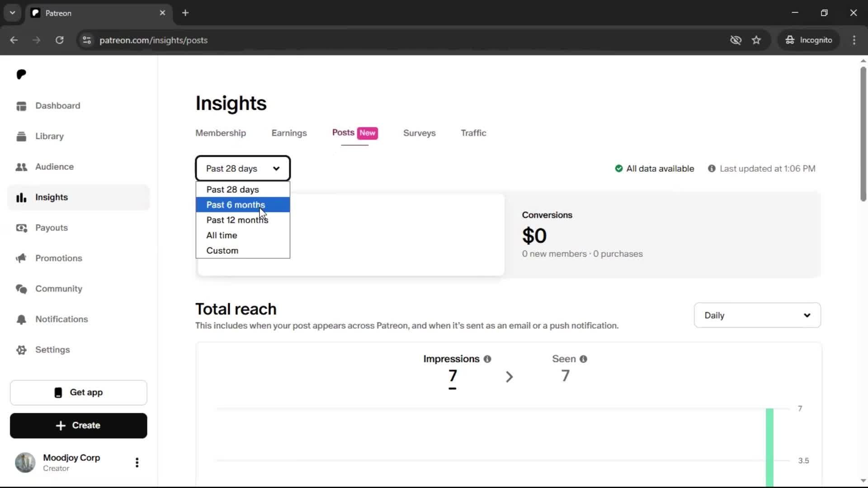Click the eye-slash tracking icon in address bar
The image size is (868, 488).
click(x=736, y=40)
